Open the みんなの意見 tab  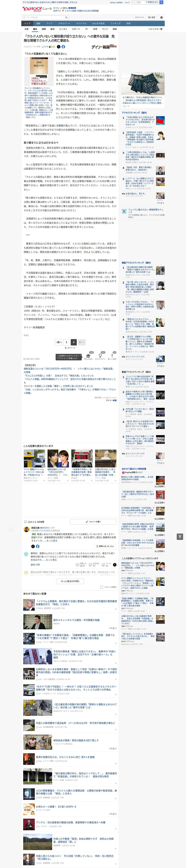pos(99,23)
